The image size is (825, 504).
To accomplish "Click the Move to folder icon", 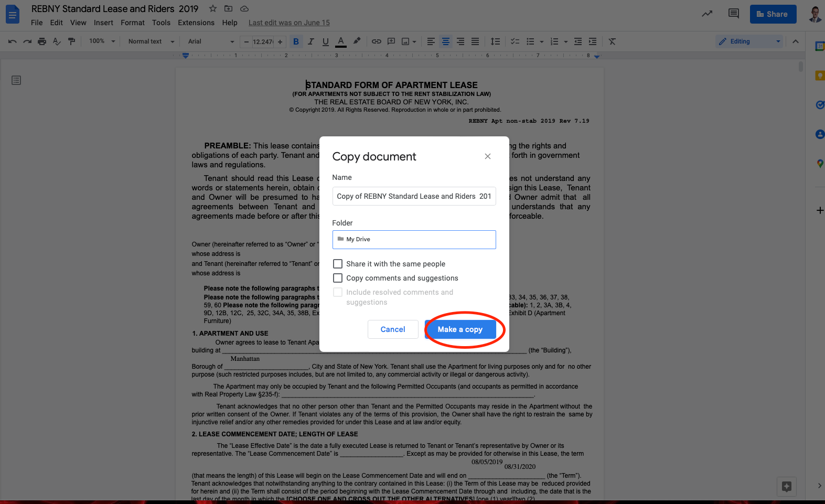I will pos(228,8).
